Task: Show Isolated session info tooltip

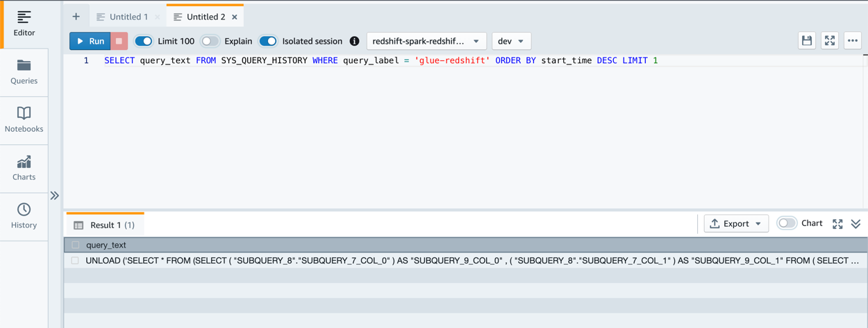Action: coord(354,41)
